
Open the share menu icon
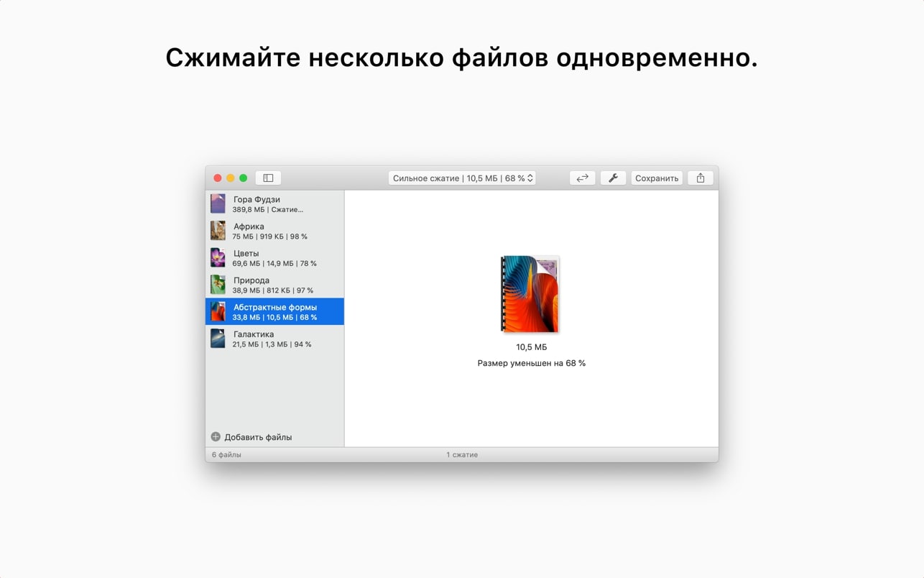point(701,178)
